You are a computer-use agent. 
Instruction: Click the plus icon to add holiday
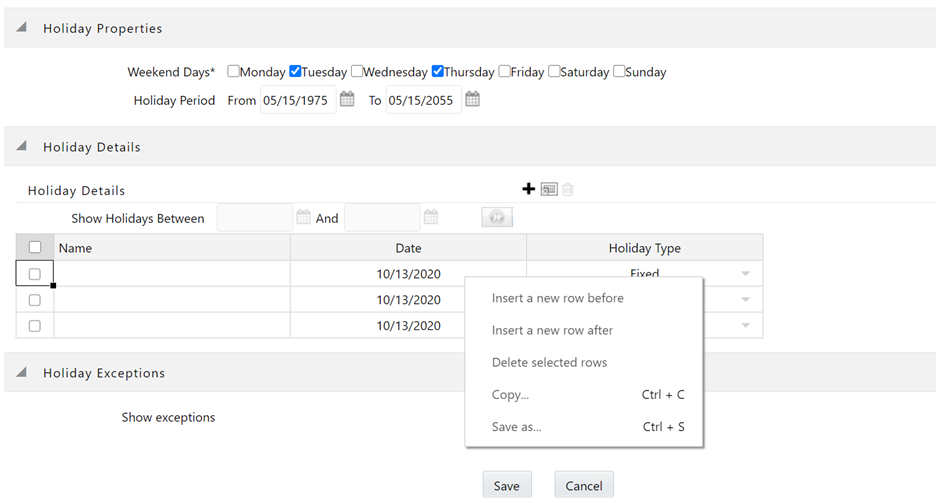click(x=528, y=189)
